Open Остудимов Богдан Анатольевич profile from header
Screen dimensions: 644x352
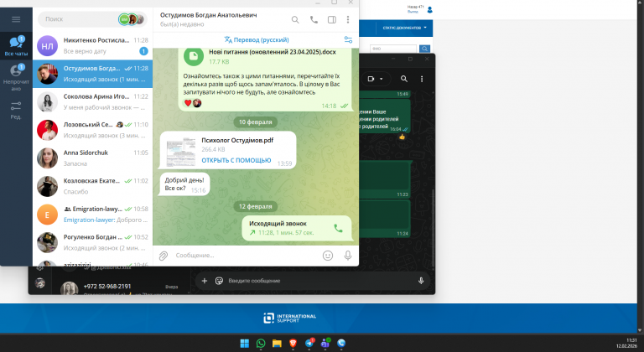pos(208,19)
